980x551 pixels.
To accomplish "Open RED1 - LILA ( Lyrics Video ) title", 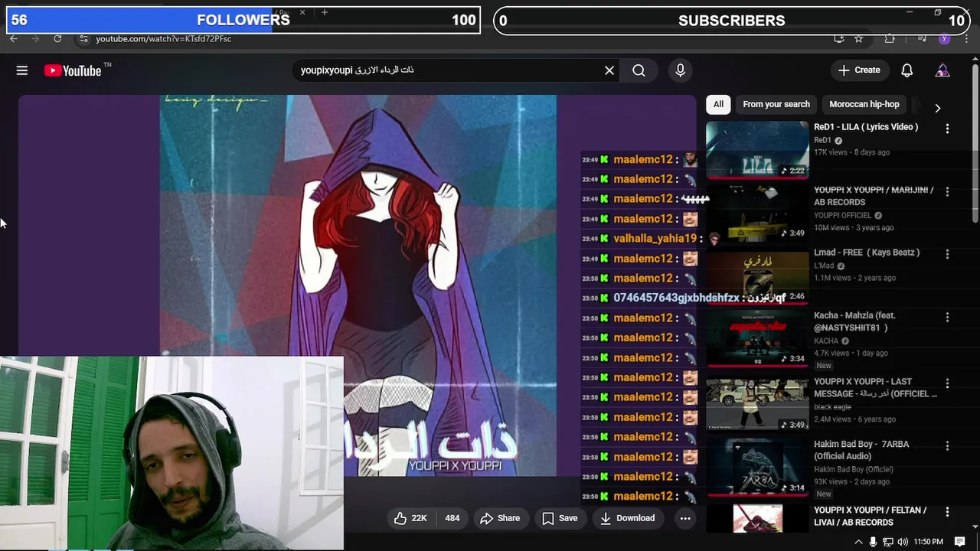I will pos(866,127).
